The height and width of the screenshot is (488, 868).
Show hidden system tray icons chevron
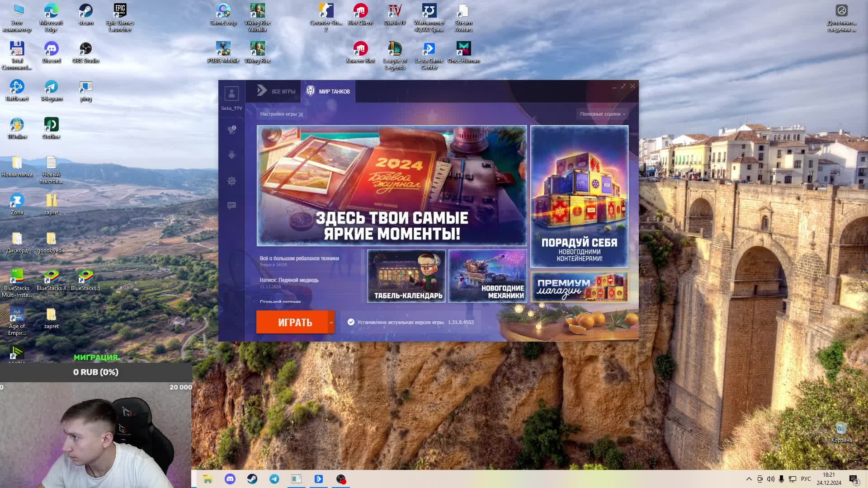click(749, 479)
